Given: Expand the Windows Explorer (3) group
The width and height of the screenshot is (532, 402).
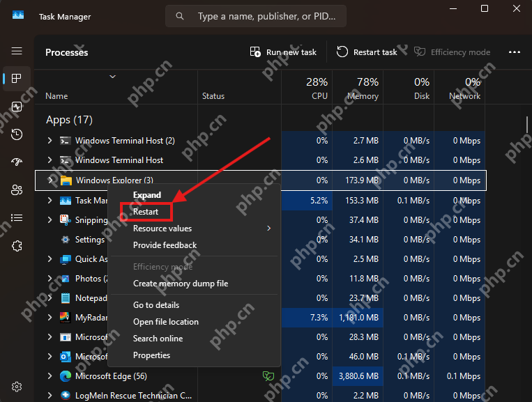Looking at the screenshot, I should [50, 180].
